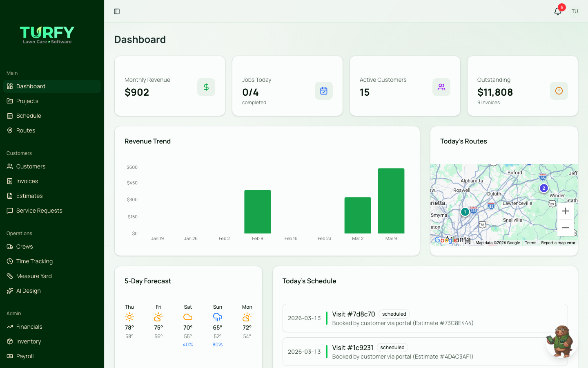Open Service Requests
588x368 pixels.
(52, 211)
